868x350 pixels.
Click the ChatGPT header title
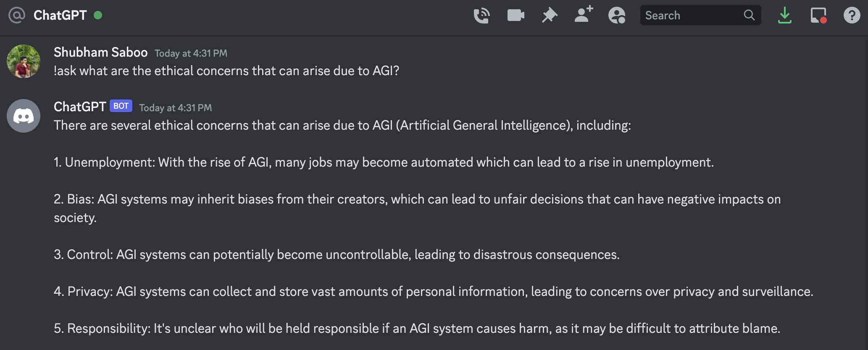(60, 15)
